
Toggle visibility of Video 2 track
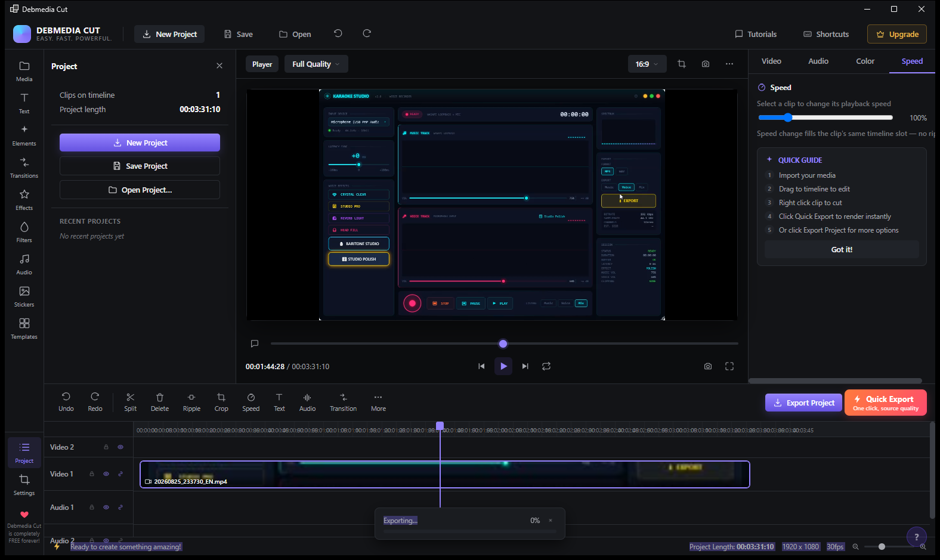pyautogui.click(x=120, y=447)
